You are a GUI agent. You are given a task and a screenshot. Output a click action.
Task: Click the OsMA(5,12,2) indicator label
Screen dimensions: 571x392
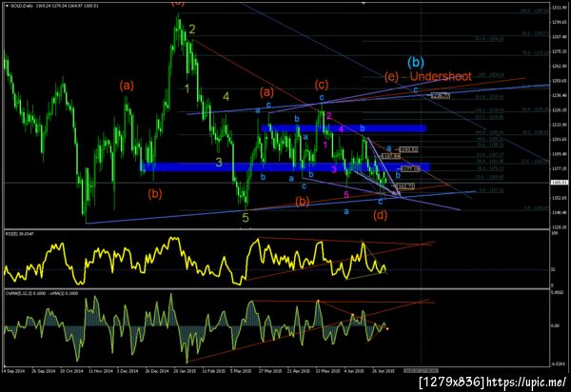click(x=41, y=293)
